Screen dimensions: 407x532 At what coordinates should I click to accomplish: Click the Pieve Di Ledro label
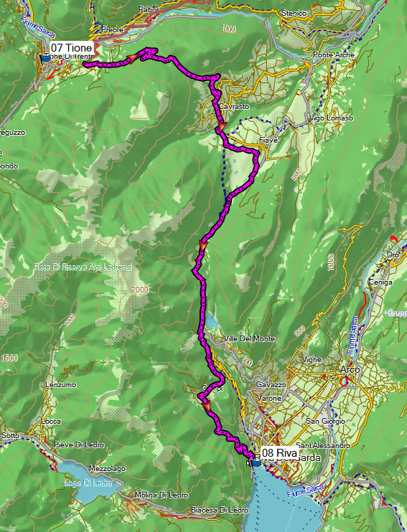click(79, 445)
